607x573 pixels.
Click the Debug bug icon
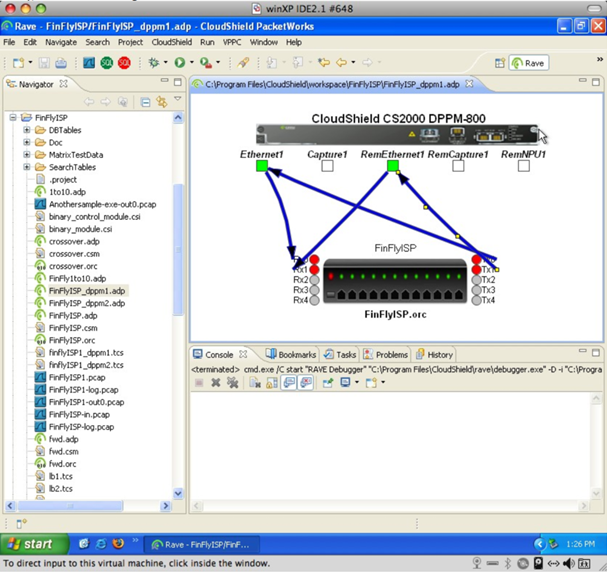(x=154, y=62)
